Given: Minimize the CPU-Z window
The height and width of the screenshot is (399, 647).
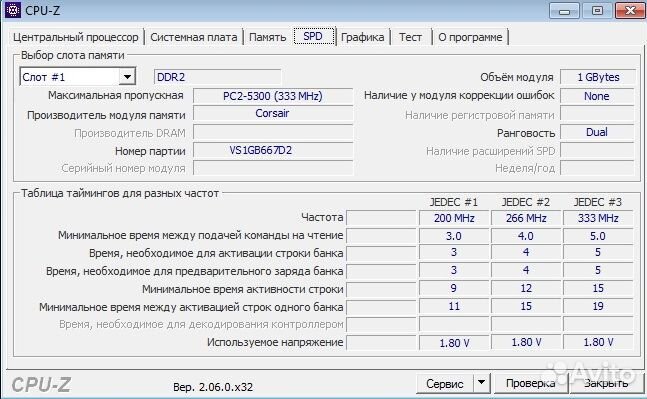Looking at the screenshot, I should 564,11.
